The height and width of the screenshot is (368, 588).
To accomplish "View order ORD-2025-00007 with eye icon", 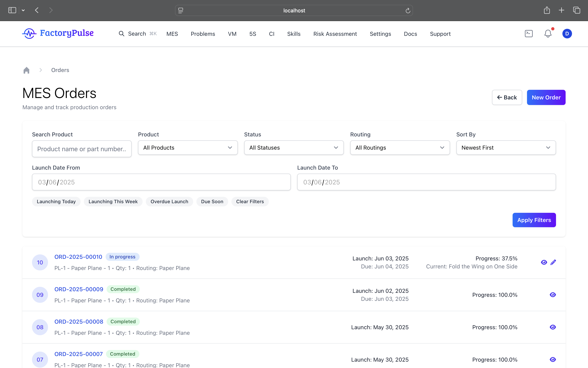I will click(x=553, y=359).
